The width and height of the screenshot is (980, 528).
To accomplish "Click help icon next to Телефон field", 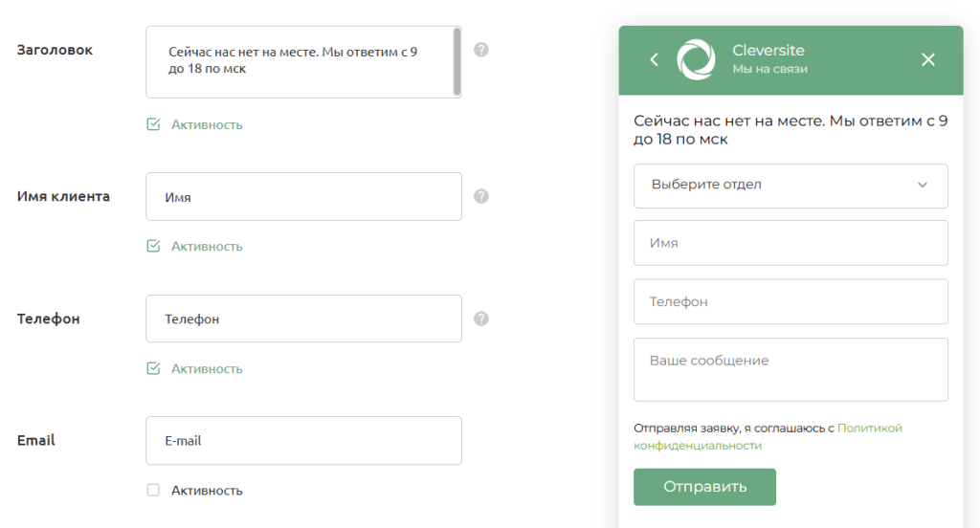I will click(x=481, y=319).
